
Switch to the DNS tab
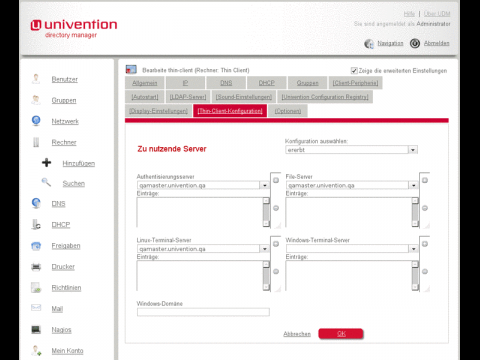point(226,83)
